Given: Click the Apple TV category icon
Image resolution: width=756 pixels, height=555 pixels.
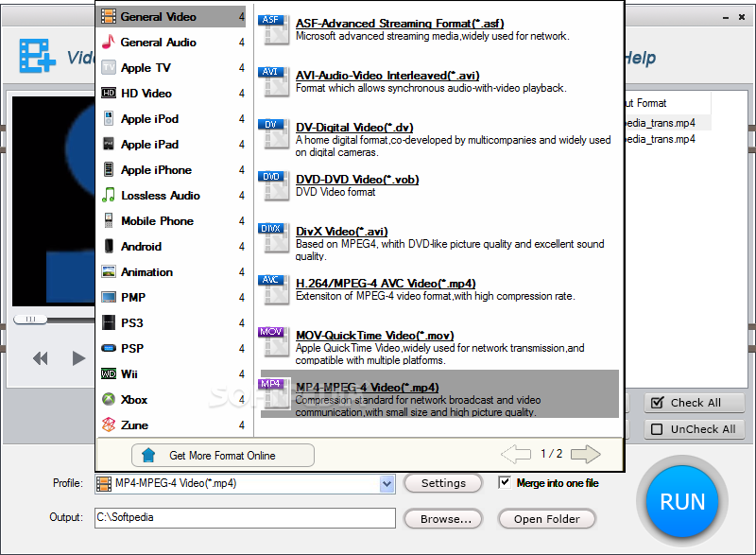Looking at the screenshot, I should [x=109, y=67].
